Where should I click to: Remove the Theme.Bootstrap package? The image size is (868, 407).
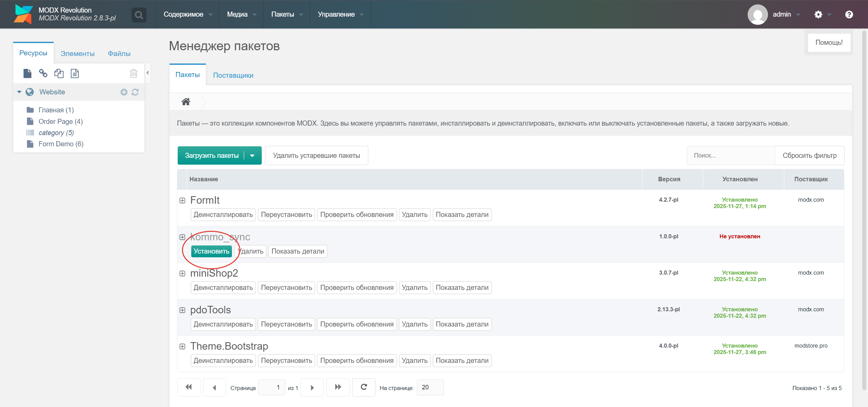tap(415, 360)
